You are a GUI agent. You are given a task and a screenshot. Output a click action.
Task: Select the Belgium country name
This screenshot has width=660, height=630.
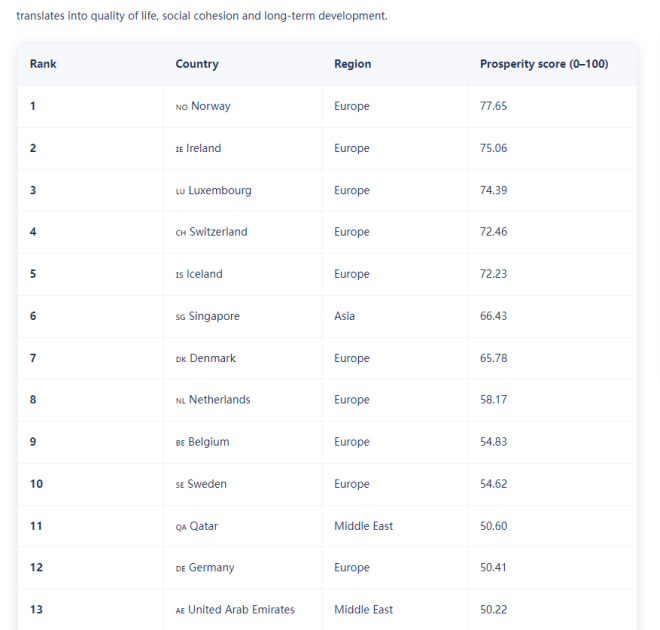tap(208, 442)
